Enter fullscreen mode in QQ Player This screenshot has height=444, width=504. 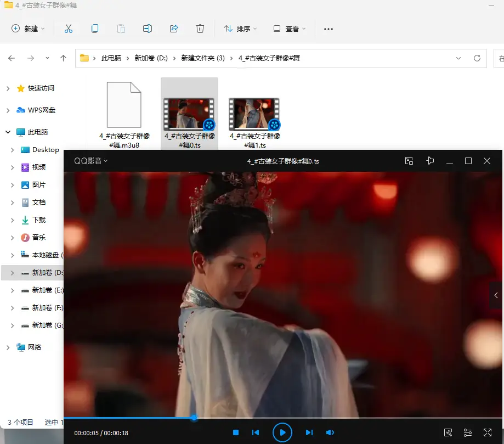[488, 432]
